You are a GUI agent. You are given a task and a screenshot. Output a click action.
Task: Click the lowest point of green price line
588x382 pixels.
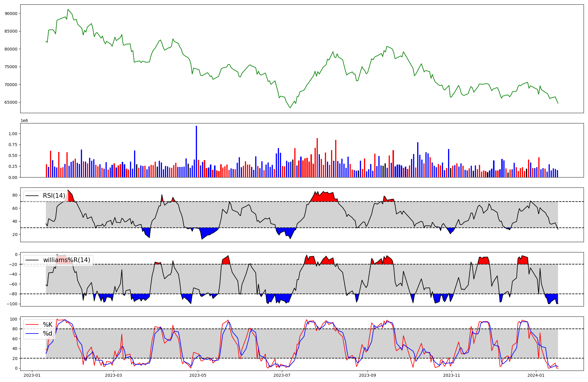click(x=290, y=108)
